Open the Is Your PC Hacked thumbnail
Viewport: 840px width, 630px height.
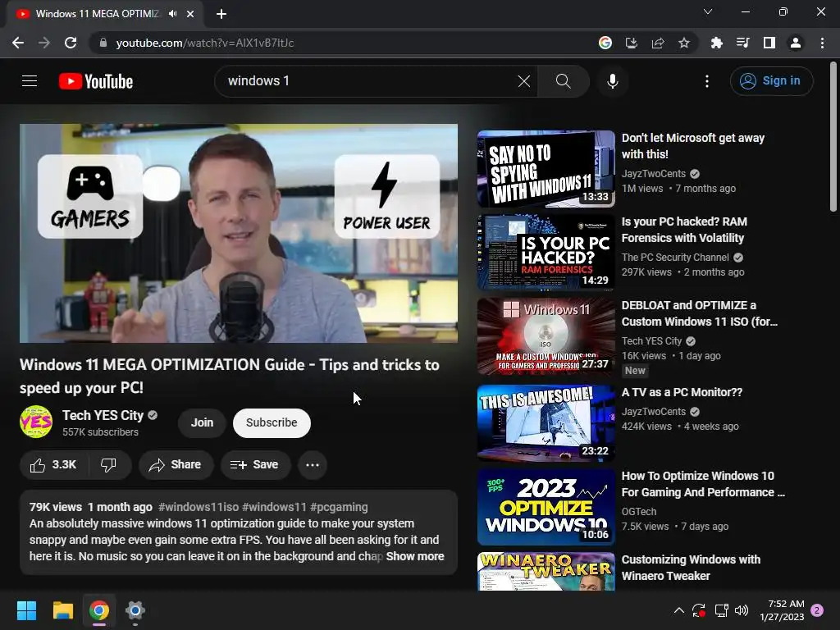(x=546, y=253)
